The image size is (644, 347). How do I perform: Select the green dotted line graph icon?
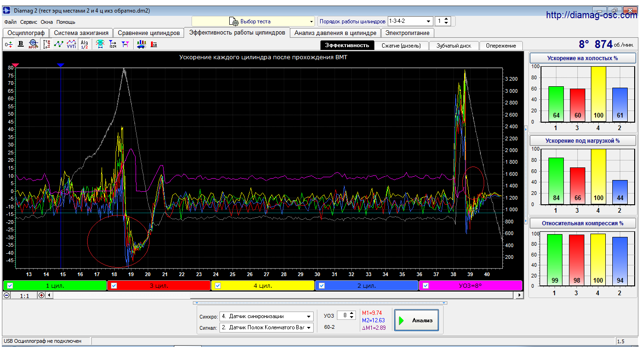coord(59,44)
